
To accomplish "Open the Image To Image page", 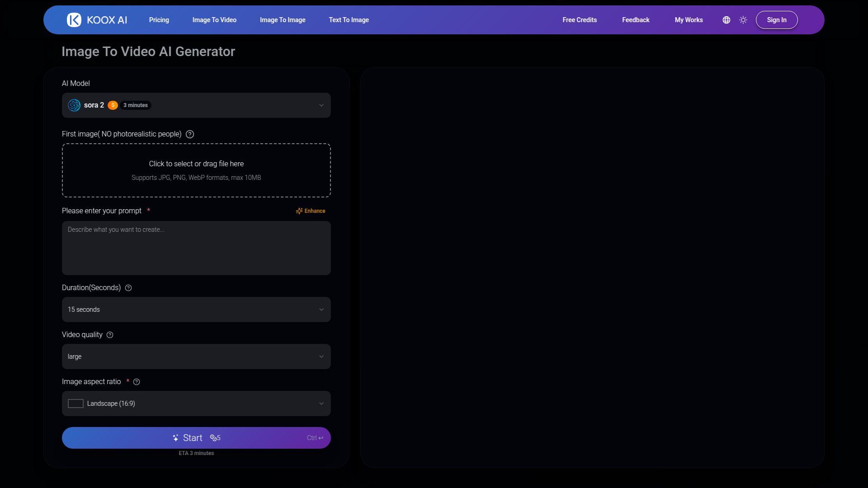I will tap(283, 20).
